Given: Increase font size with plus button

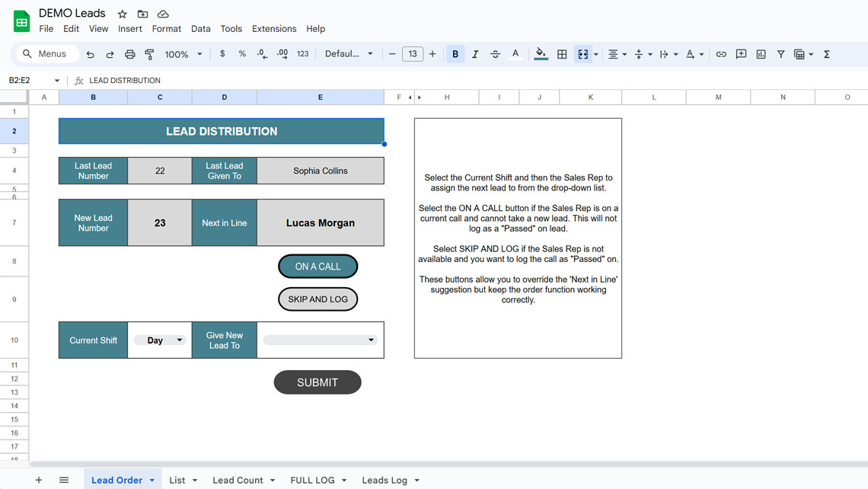Looking at the screenshot, I should click(432, 54).
